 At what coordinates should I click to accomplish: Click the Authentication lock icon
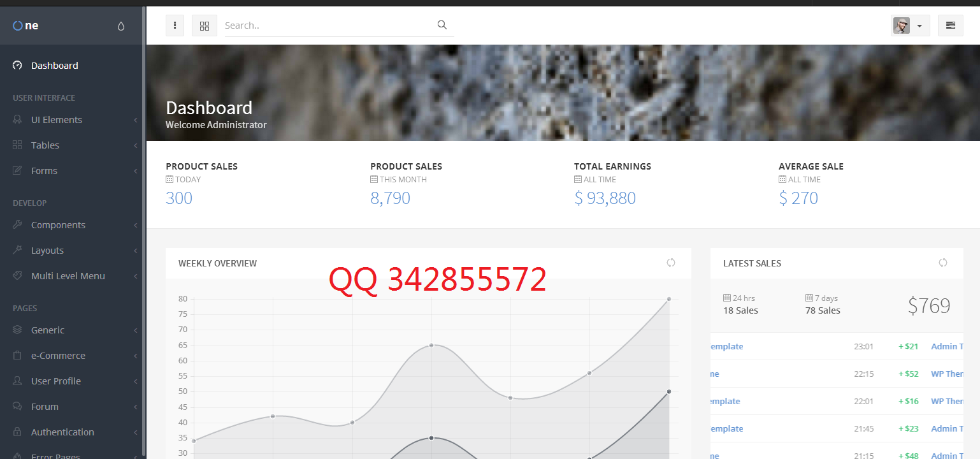[17, 432]
